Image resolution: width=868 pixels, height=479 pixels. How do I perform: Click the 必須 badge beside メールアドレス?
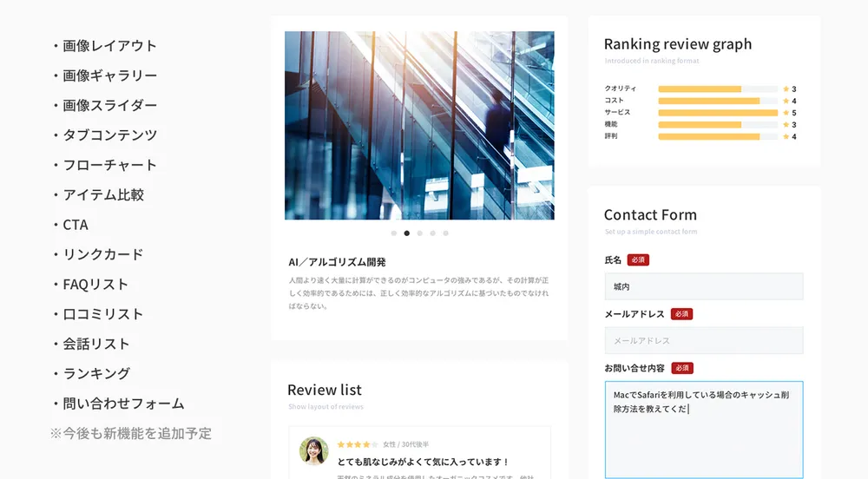[x=682, y=314]
